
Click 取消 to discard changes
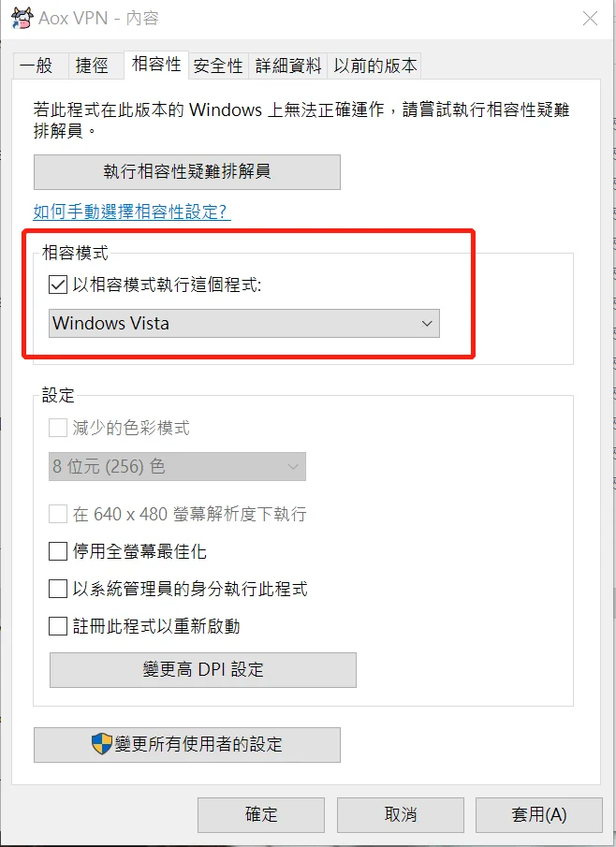401,814
